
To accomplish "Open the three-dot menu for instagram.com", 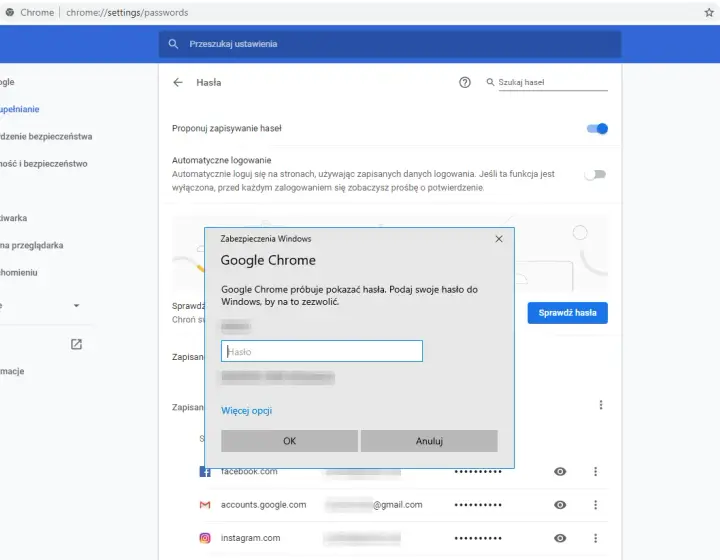I will point(596,538).
